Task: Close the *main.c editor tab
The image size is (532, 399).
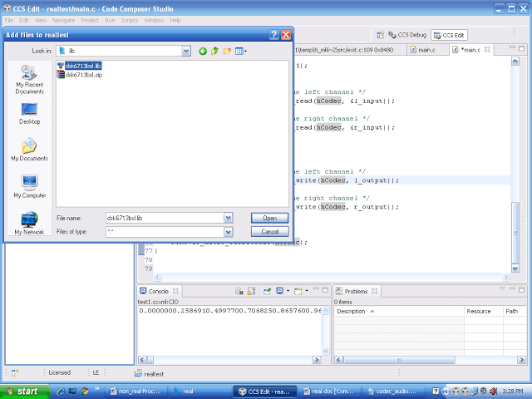Action: pyautogui.click(x=487, y=50)
